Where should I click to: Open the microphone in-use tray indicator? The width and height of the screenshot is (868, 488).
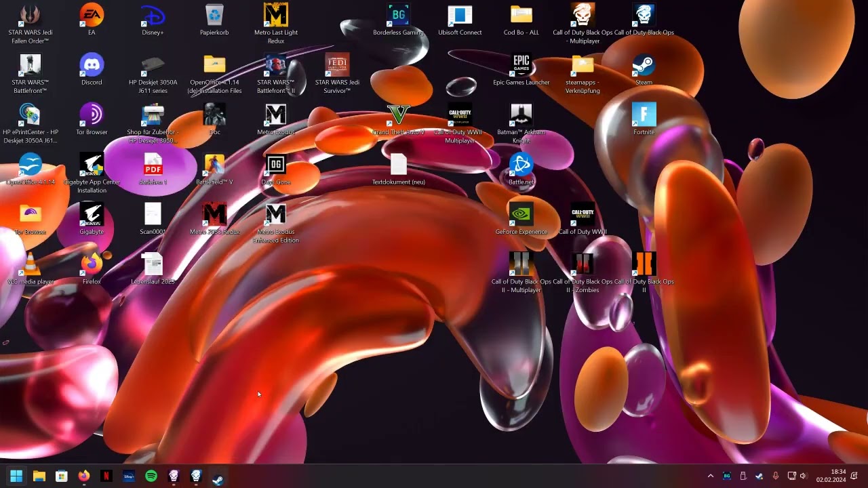tap(776, 476)
